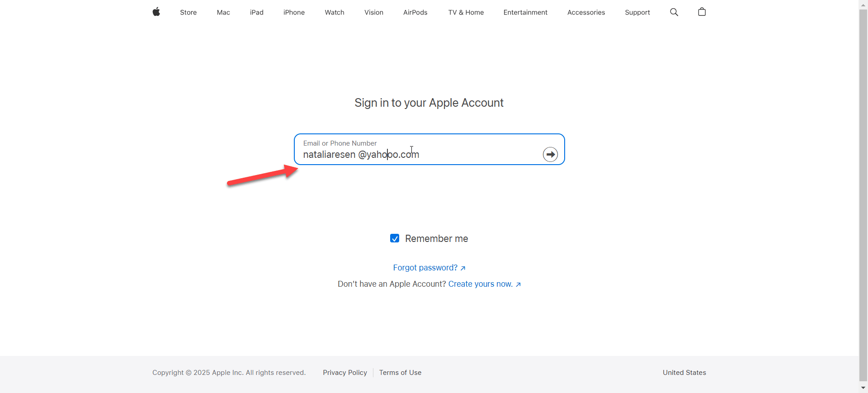
Task: Open the search magnifier icon
Action: (x=674, y=12)
